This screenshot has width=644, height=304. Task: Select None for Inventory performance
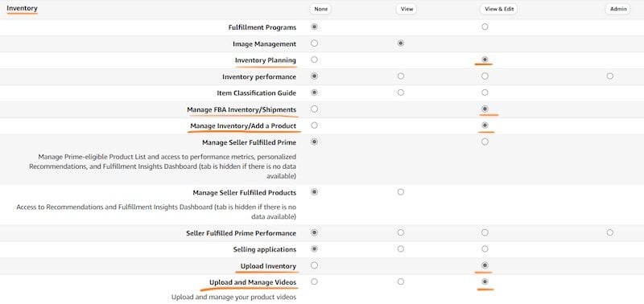pos(314,76)
